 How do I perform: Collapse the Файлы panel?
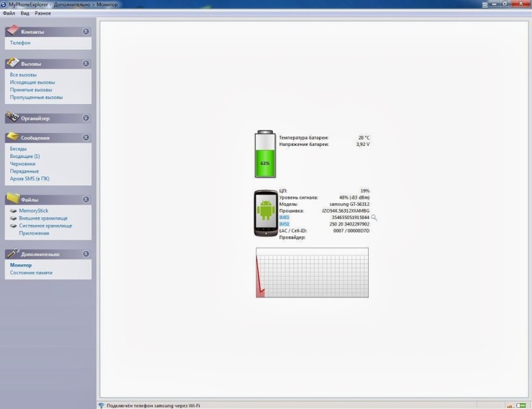click(86, 199)
